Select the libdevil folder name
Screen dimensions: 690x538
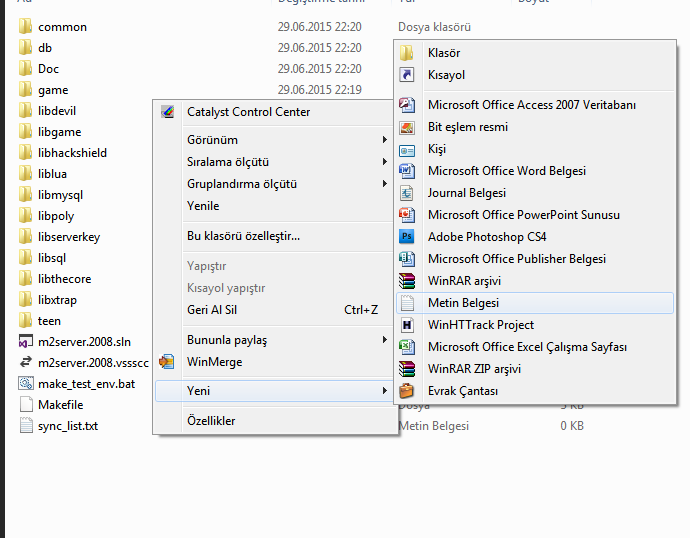[x=57, y=110]
